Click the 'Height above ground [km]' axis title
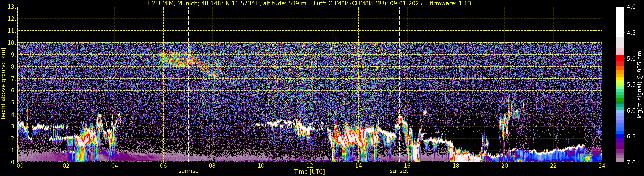This screenshot has width=644, height=176. (x=3, y=85)
